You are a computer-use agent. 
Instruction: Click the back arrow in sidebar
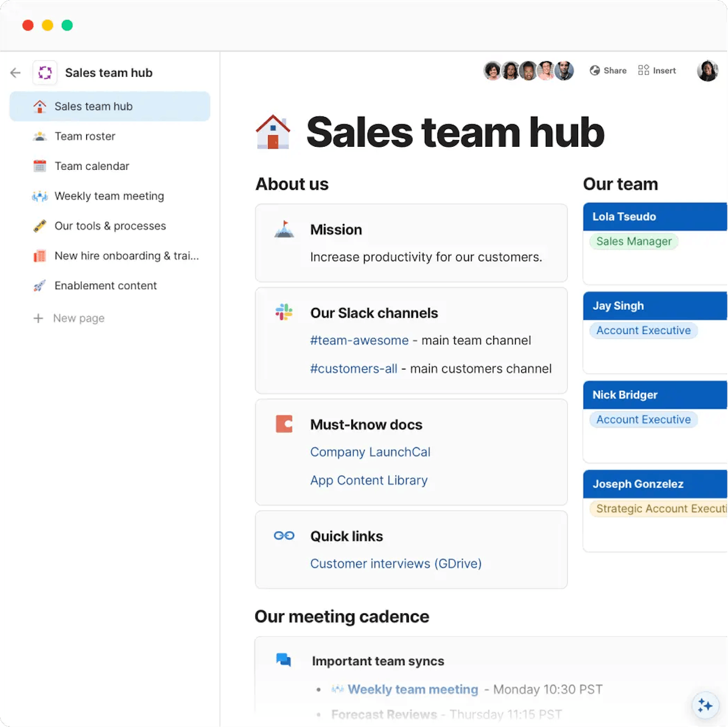point(16,73)
